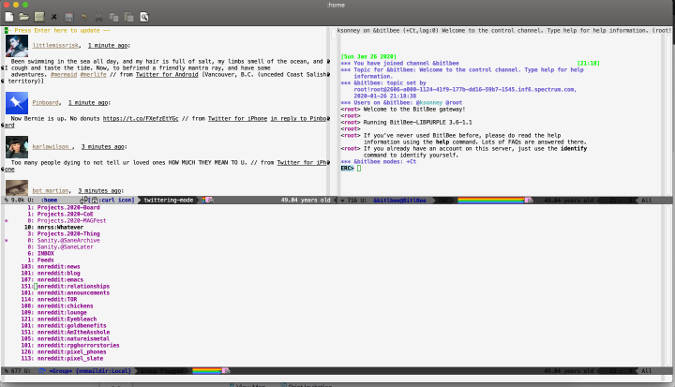Click the &bitlbee@BitlBee buffer name in modeline
The image size is (675, 387).
point(400,200)
